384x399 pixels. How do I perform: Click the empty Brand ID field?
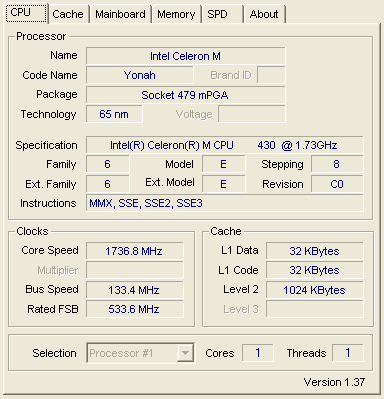[271, 75]
